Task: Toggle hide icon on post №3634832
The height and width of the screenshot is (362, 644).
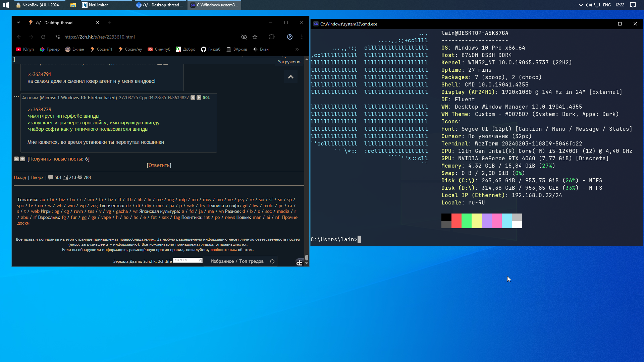Action: click(x=193, y=98)
